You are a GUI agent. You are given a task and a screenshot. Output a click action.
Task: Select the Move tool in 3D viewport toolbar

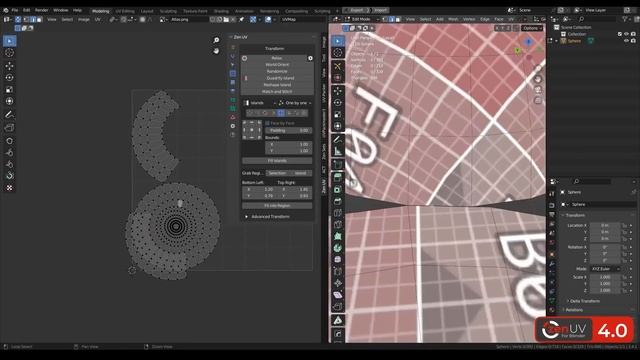pos(338,91)
